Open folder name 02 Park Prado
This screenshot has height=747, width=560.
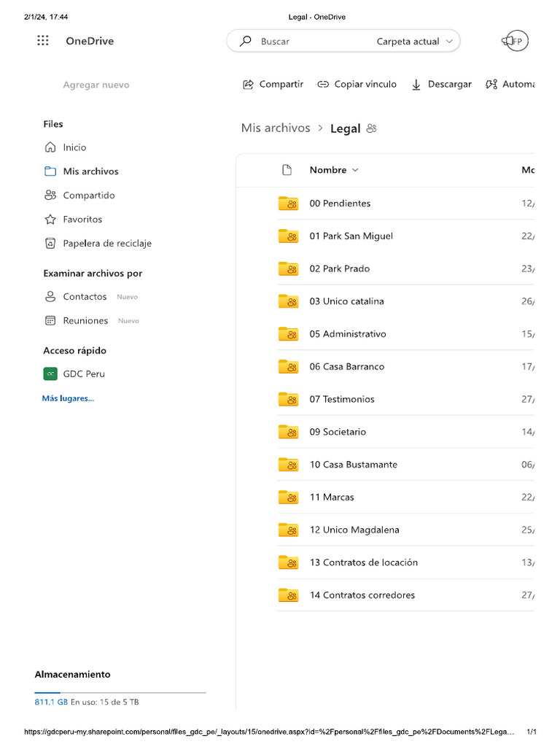340,268
